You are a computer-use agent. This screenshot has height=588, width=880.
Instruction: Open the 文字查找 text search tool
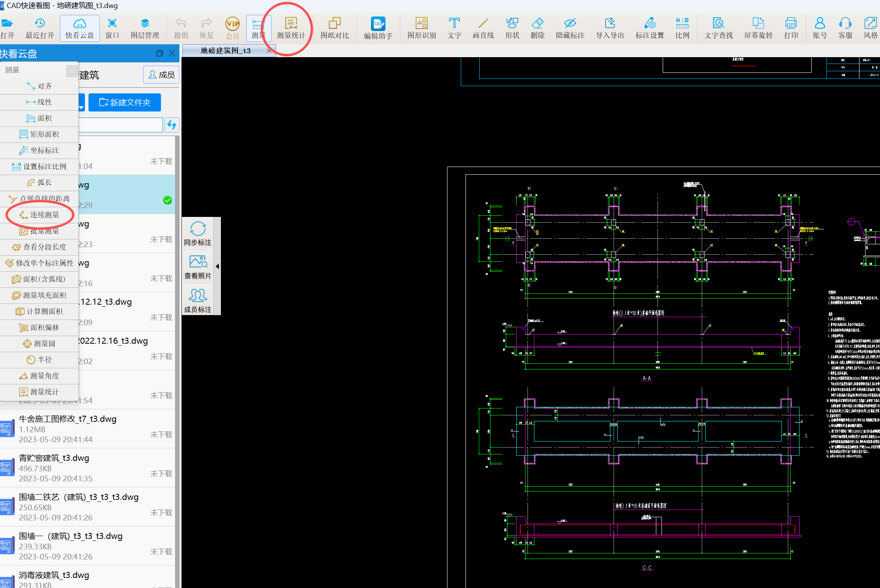click(x=718, y=28)
